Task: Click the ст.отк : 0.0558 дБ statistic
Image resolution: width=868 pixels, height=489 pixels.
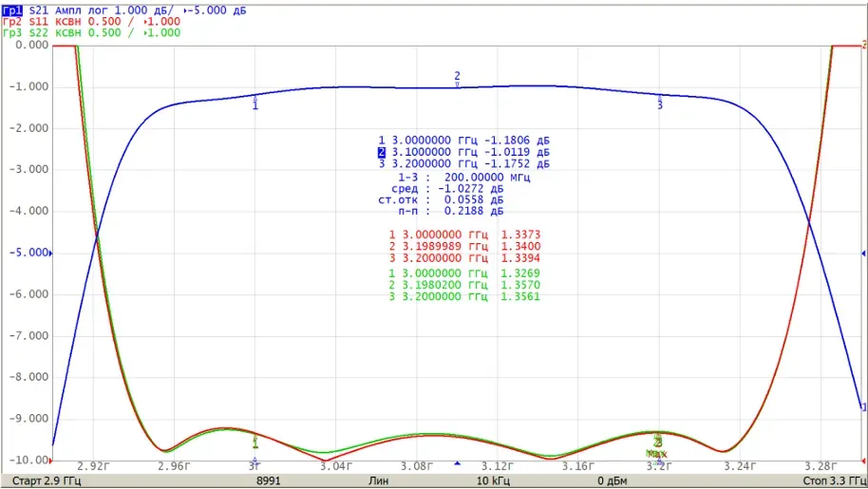Action: coord(441,199)
